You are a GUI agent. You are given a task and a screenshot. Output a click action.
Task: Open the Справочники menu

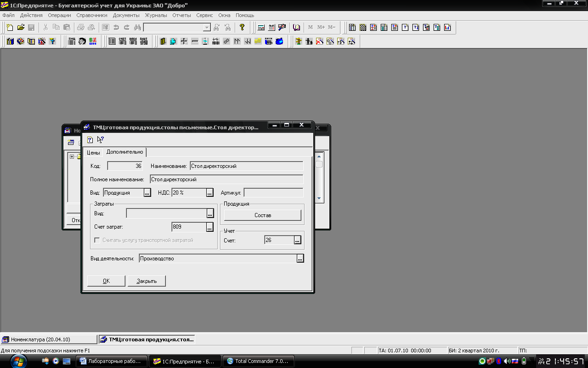92,15
